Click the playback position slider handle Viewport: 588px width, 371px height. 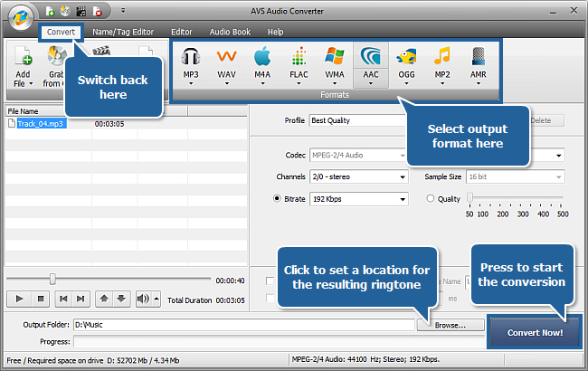click(52, 279)
